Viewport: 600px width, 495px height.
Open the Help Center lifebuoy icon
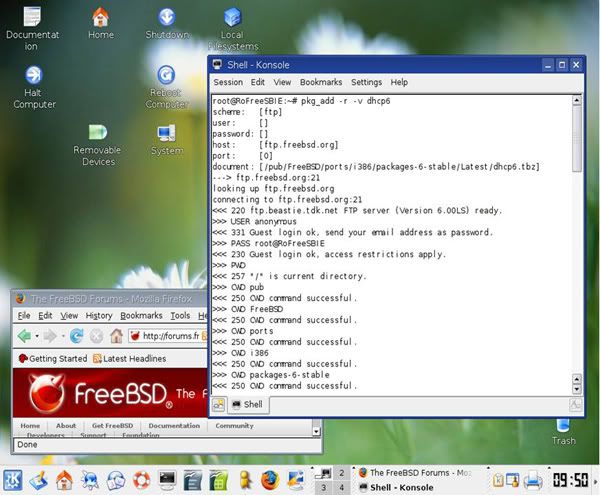142,480
